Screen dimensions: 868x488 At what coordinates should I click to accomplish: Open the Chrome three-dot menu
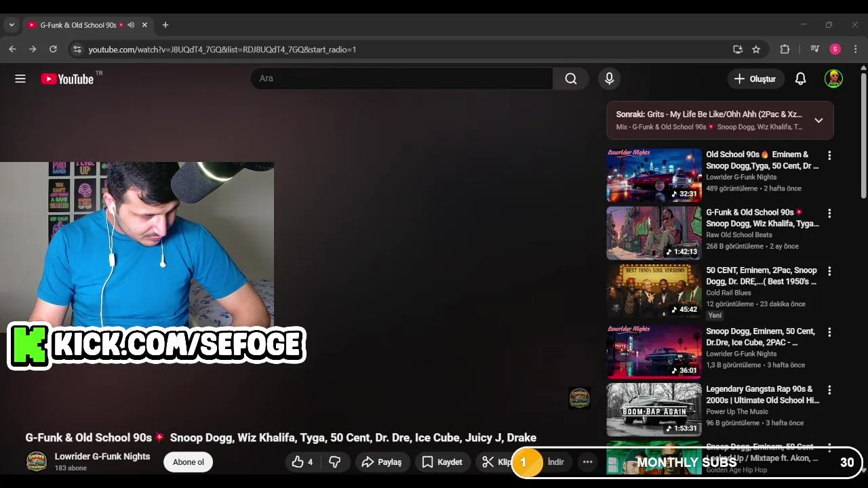(x=856, y=49)
